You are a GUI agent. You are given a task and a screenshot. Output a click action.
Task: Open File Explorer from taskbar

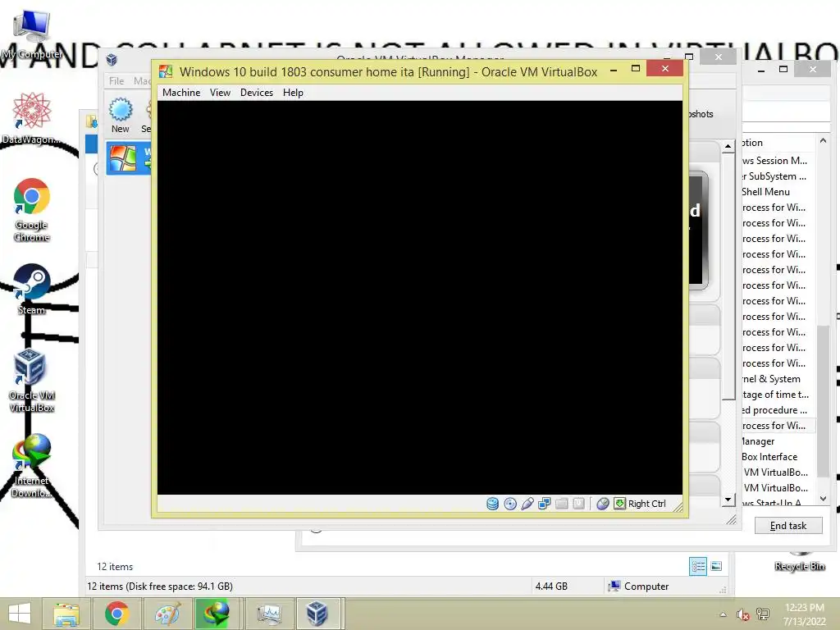coord(66,614)
